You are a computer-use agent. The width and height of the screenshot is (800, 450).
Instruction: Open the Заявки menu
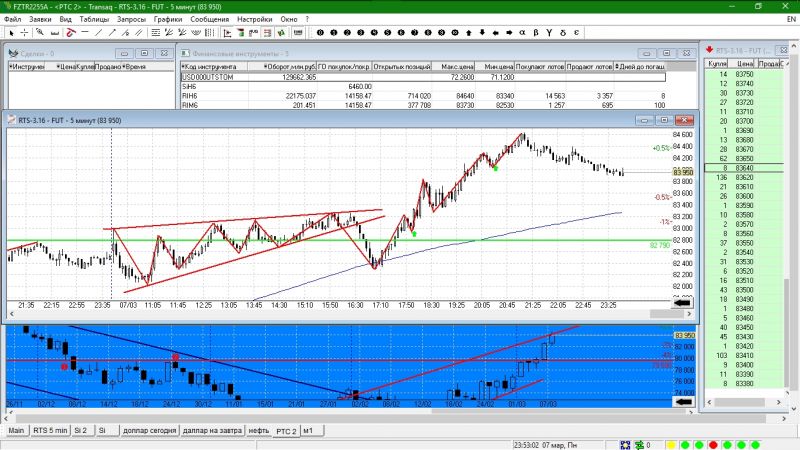tap(40, 19)
